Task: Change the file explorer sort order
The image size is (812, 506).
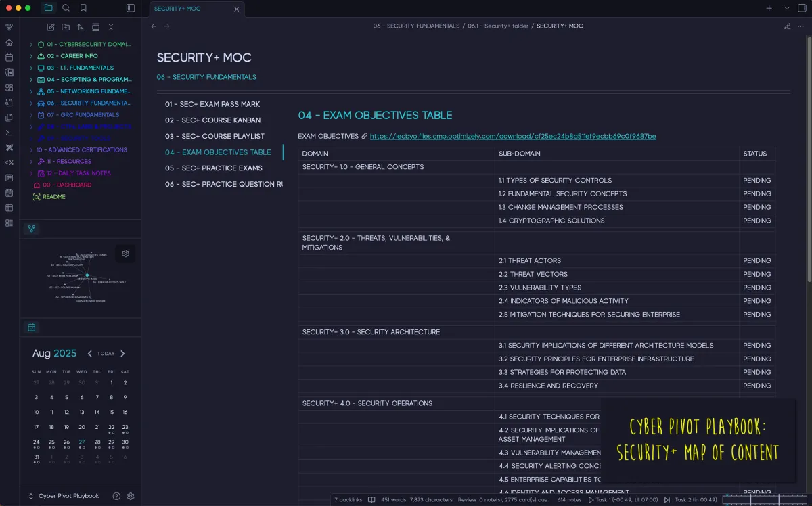Action: tap(81, 27)
